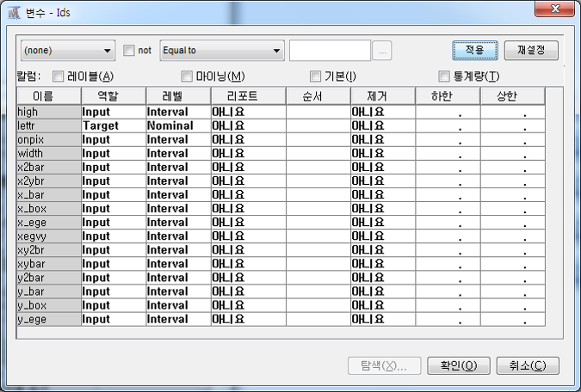Click the 'Nominal' level cell for lettr
Image resolution: width=581 pixels, height=392 pixels.
[178, 126]
